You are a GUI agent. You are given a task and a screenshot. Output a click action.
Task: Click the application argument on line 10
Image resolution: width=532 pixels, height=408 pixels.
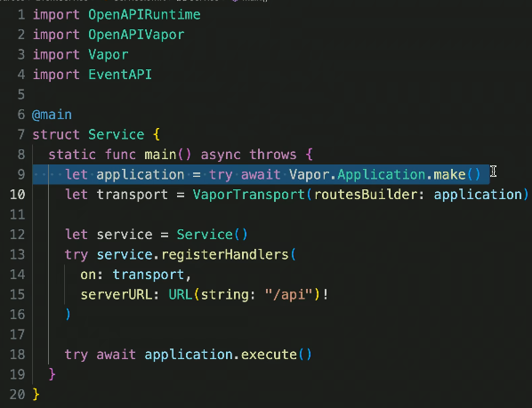(478, 195)
